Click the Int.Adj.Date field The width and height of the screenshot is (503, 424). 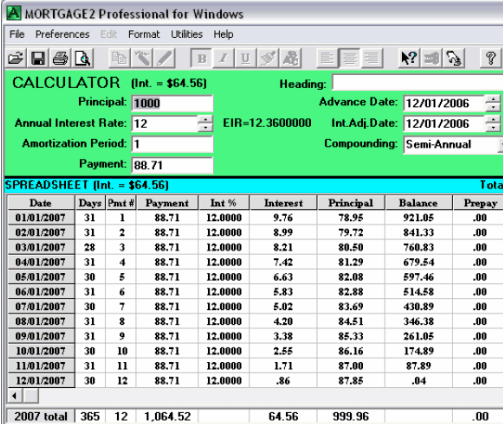pos(444,124)
